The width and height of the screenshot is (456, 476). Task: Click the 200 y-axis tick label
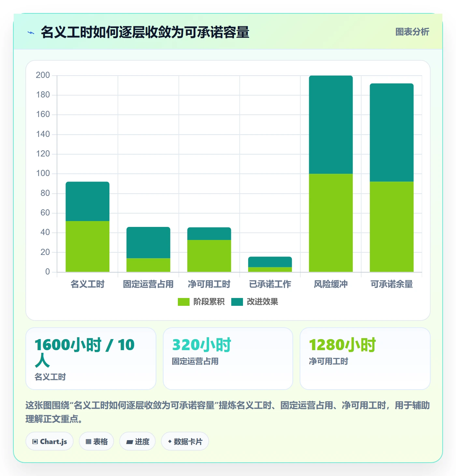point(43,75)
